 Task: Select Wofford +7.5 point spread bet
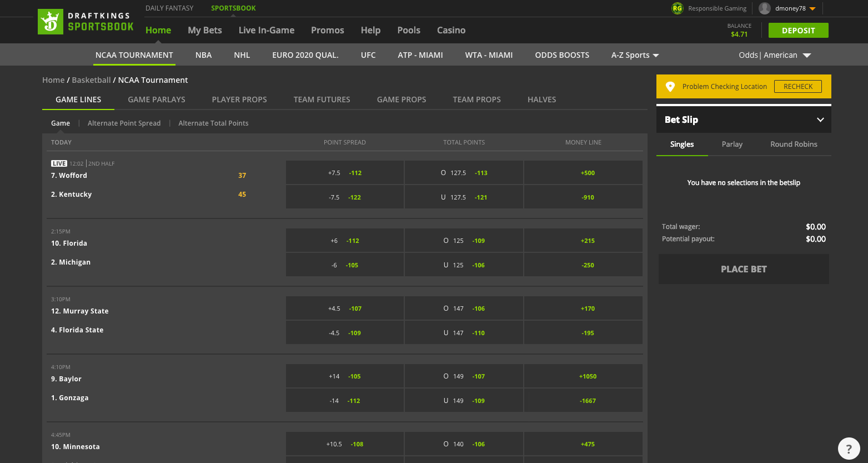click(x=345, y=173)
